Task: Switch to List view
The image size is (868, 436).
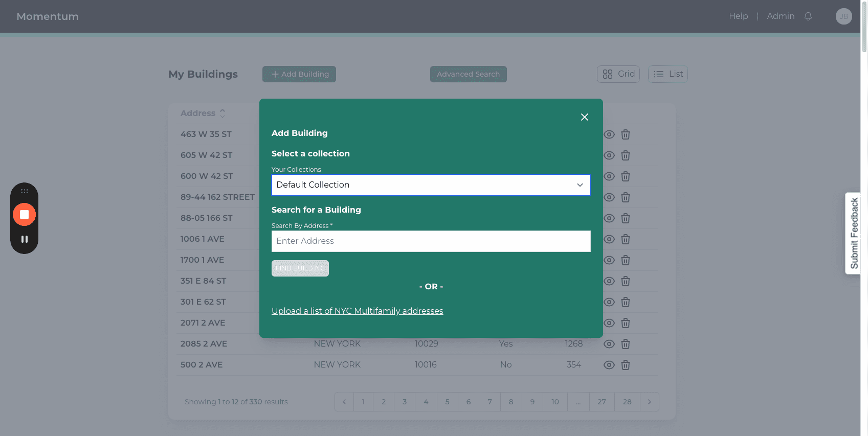Action: tap(668, 74)
